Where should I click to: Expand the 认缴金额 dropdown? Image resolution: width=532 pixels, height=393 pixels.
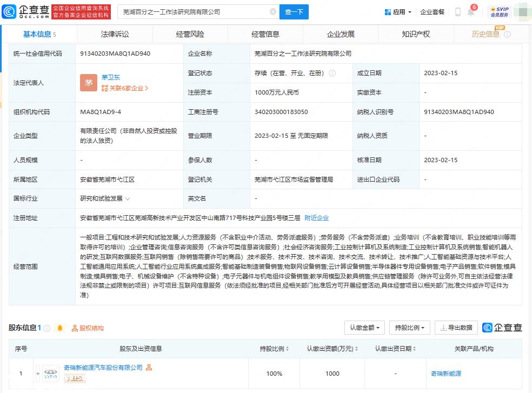[x=364, y=328]
